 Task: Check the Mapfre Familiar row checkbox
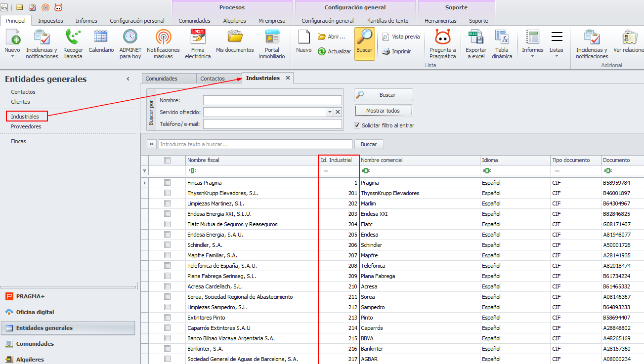pyautogui.click(x=168, y=255)
